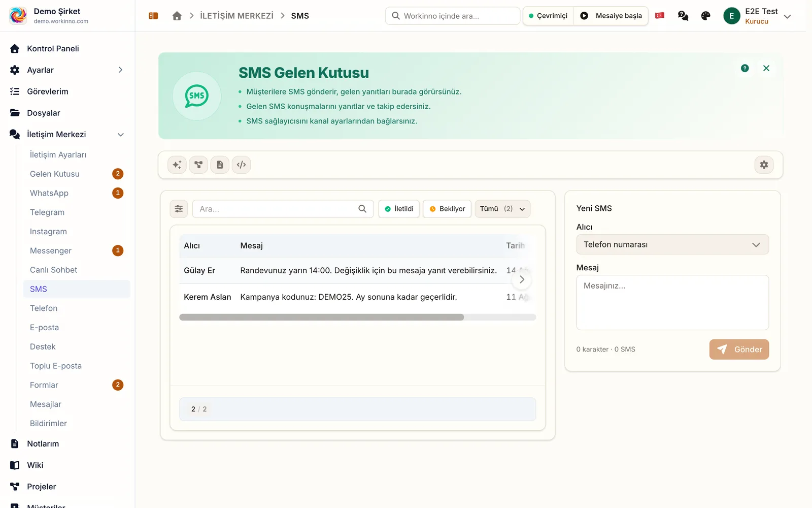
Task: Click the table scroll-right arrow
Action: [x=522, y=279]
